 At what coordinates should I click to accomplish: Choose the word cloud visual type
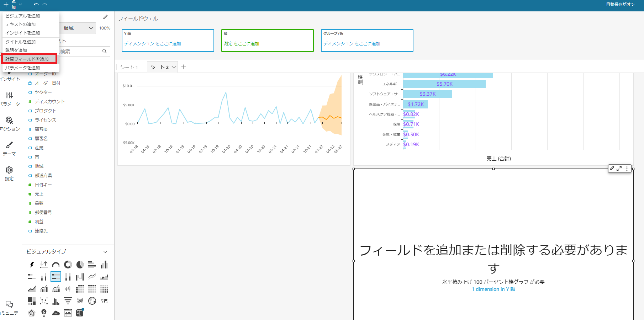pos(56,313)
